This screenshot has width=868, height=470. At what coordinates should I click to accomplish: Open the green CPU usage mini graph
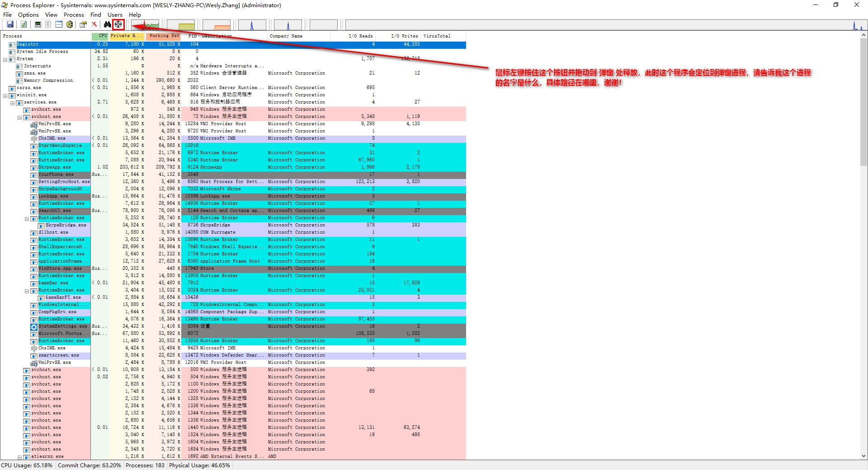145,25
